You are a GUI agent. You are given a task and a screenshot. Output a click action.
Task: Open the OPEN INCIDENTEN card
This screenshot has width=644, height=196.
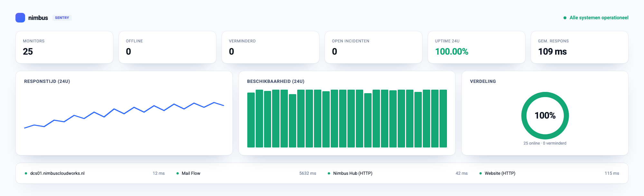point(374,47)
